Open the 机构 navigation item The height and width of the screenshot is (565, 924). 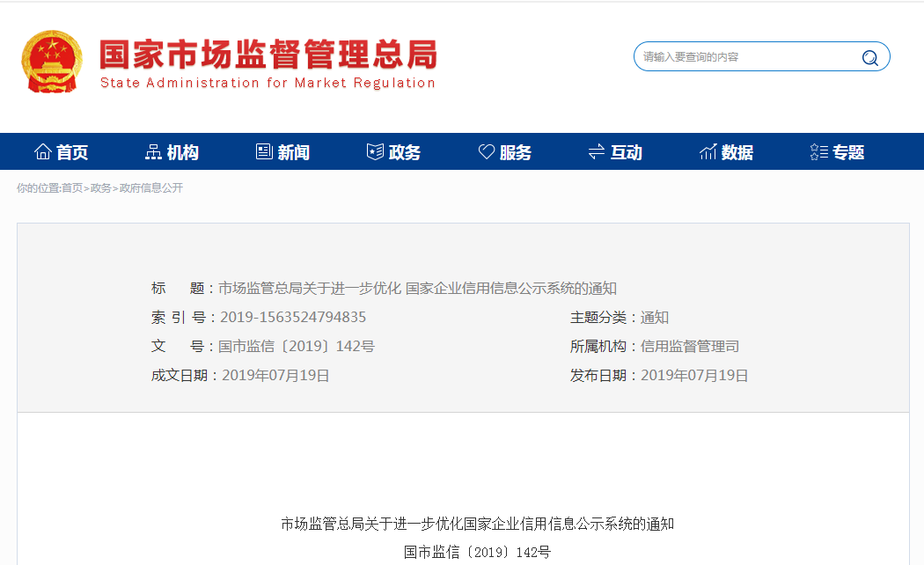(172, 152)
